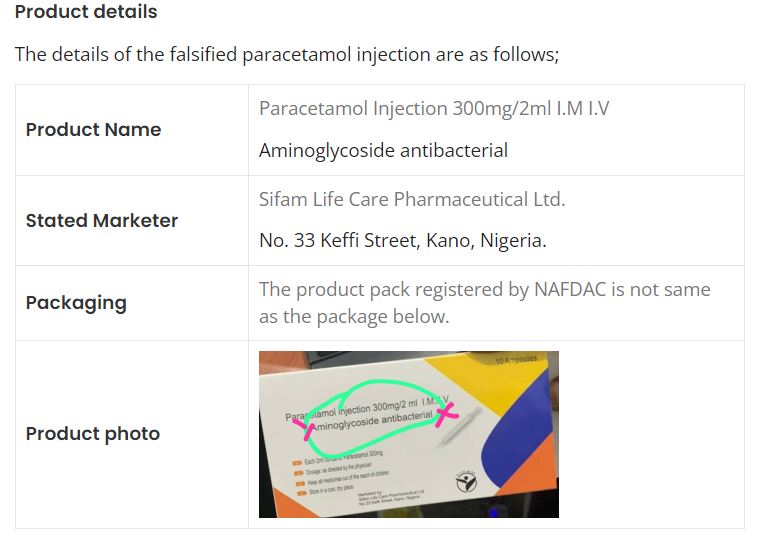
Task: Click the 'Aminoglycoside antibacterial' table text
Action: 383,151
